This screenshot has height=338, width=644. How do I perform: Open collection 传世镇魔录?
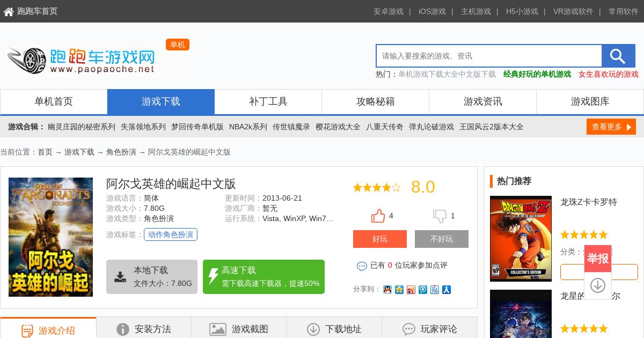(x=291, y=127)
